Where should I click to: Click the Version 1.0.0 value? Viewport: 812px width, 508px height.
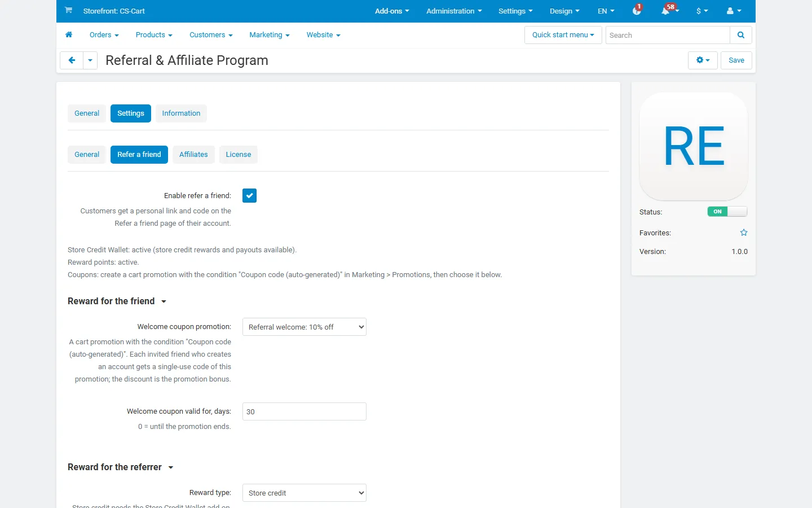coord(739,252)
